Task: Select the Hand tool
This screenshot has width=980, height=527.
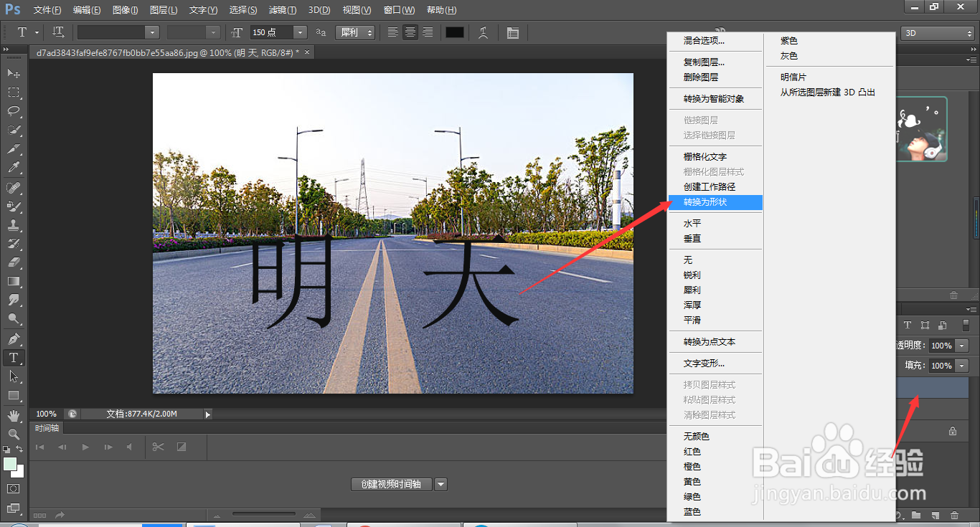Action: click(13, 416)
